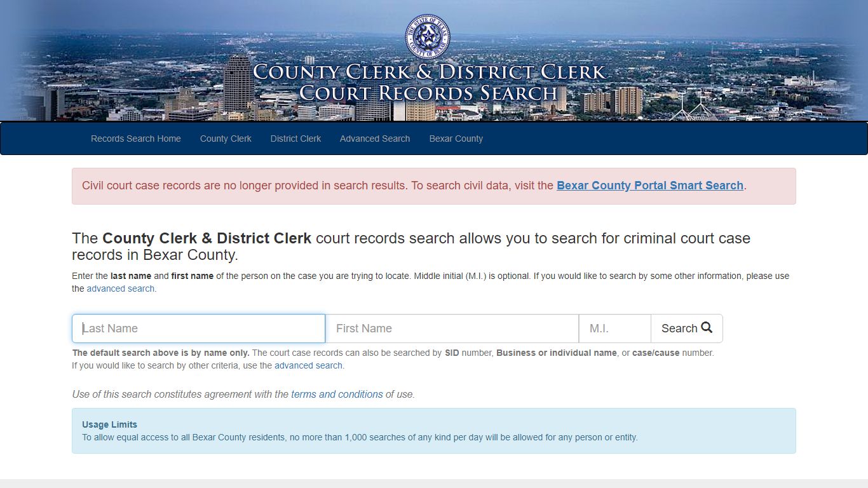Follow the Bexar County Portal Smart Search link
Viewport: 868px width, 488px height.
[x=650, y=186]
